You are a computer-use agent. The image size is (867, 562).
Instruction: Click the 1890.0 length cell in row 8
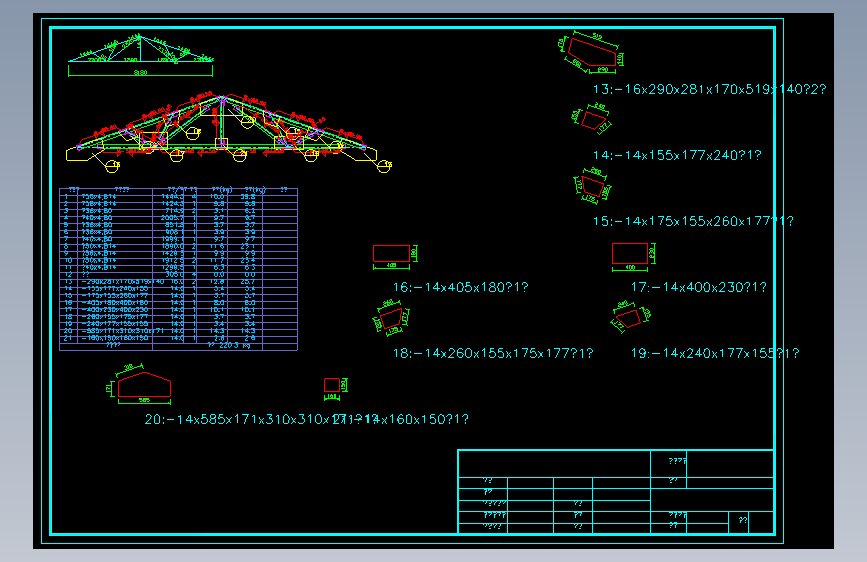coord(173,246)
